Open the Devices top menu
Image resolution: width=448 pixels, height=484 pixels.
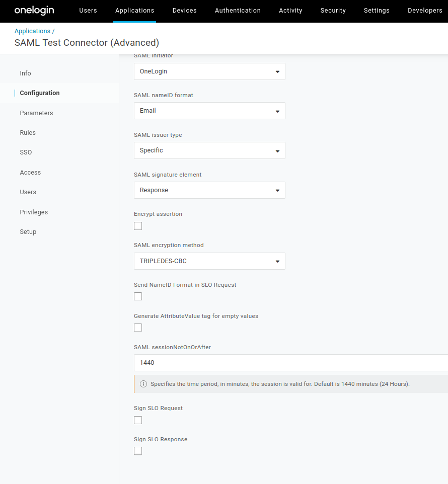[x=184, y=11]
